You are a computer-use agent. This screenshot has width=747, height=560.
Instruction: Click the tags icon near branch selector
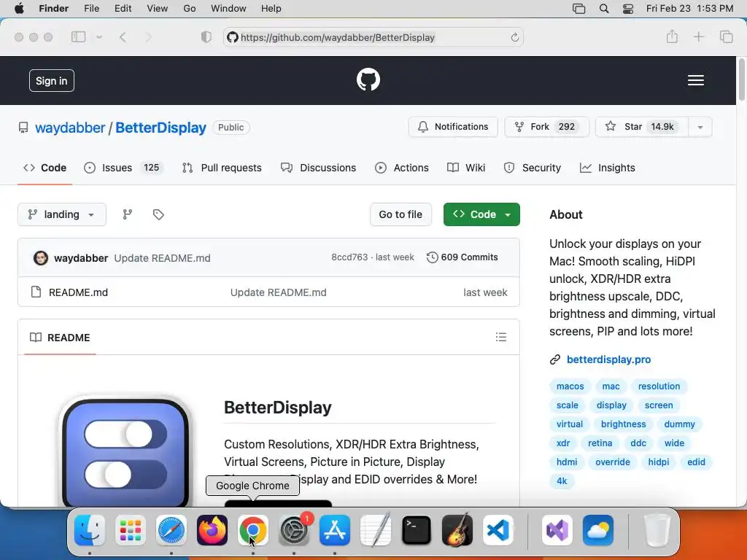pyautogui.click(x=158, y=215)
